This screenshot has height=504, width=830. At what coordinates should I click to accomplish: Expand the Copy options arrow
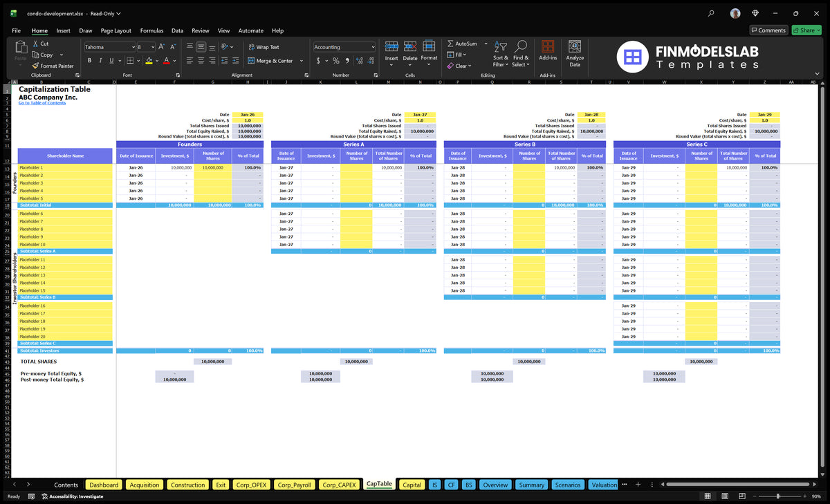click(62, 55)
